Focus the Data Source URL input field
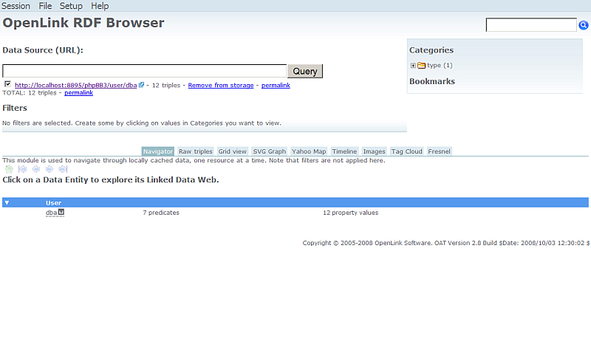The height and width of the screenshot is (364, 591). (x=144, y=71)
